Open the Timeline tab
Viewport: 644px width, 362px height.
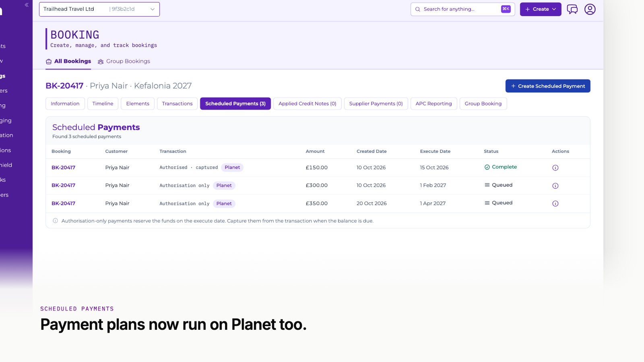[x=103, y=104]
